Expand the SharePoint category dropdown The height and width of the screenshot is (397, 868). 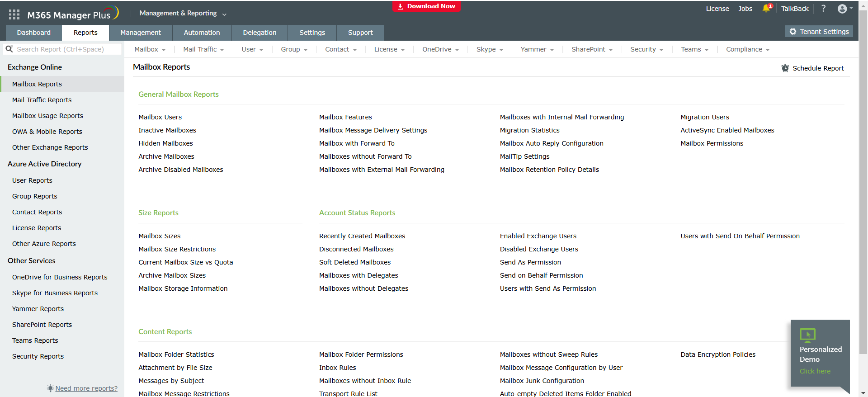(592, 49)
